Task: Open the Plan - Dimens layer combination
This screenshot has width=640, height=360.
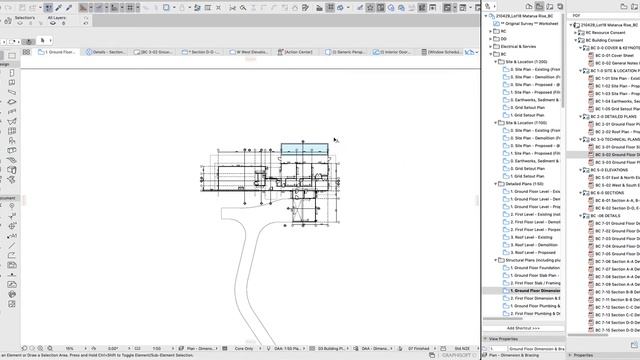Action: coord(200,349)
